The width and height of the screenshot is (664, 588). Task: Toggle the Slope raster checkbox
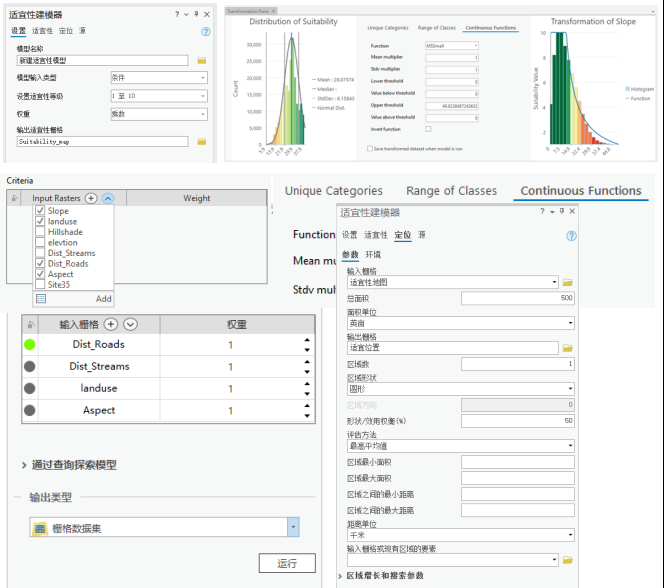[x=40, y=210]
